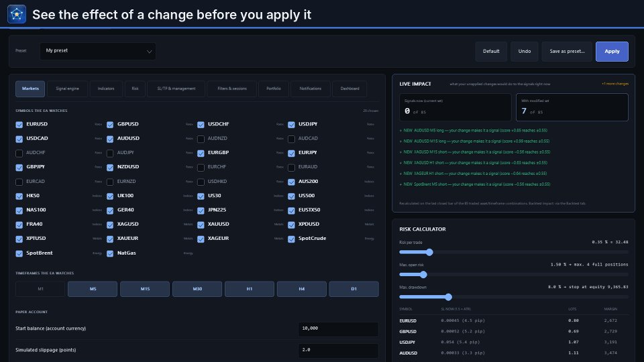Uncheck the NAS100 index
644x362 pixels.
pyautogui.click(x=19, y=210)
